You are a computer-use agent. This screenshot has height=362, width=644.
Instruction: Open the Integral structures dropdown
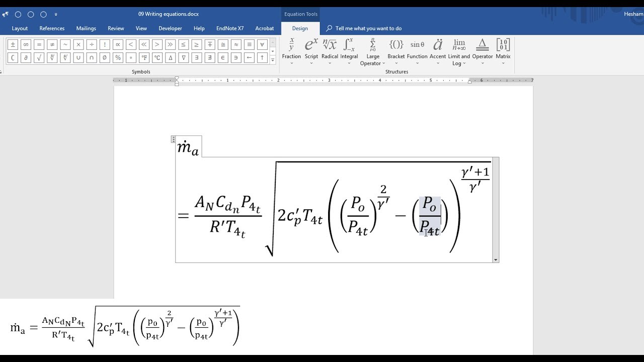(349, 51)
